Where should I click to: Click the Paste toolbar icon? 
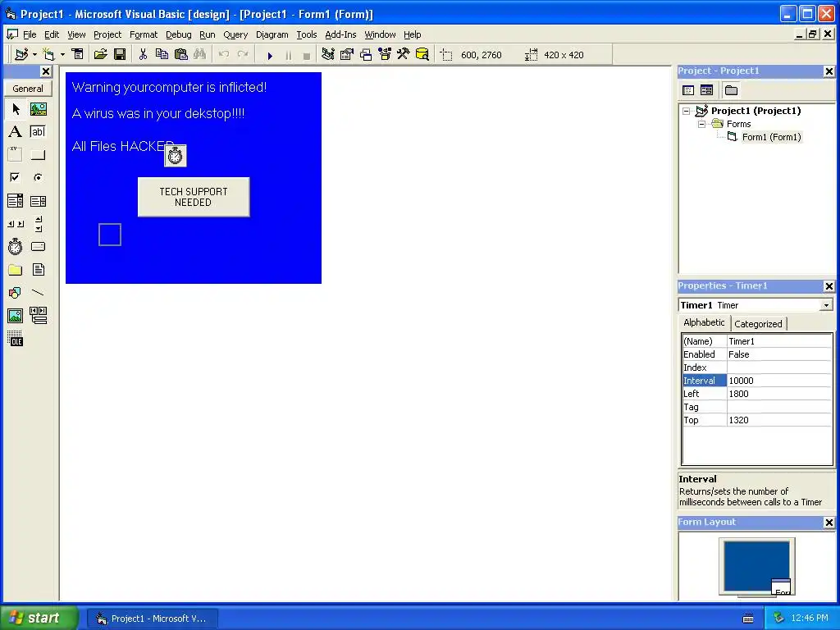tap(181, 55)
